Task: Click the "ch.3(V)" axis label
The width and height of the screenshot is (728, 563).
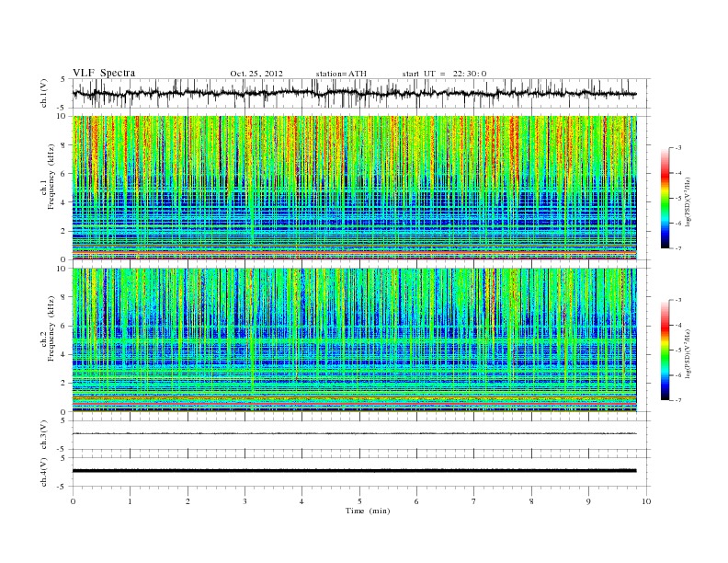Action: click(x=44, y=435)
